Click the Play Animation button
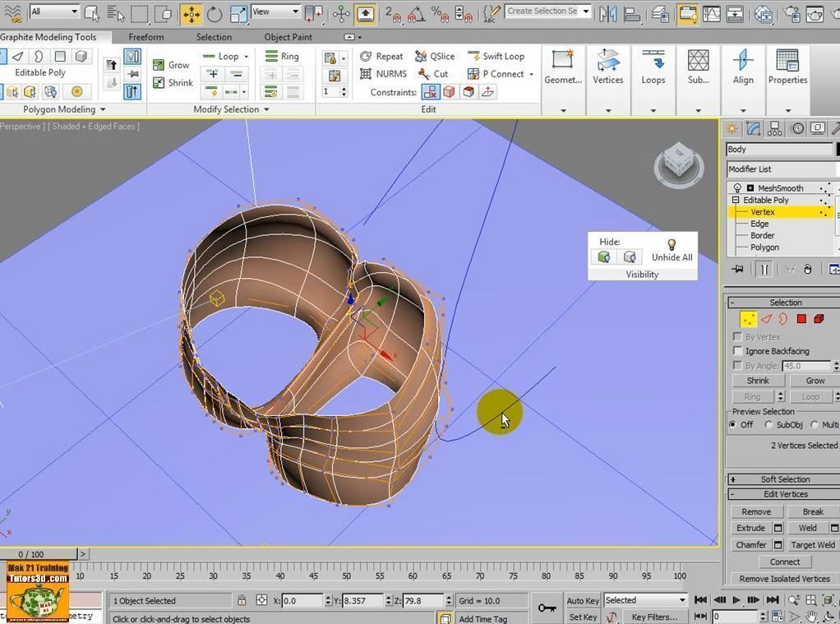Viewport: 840px width, 624px height. tap(736, 600)
